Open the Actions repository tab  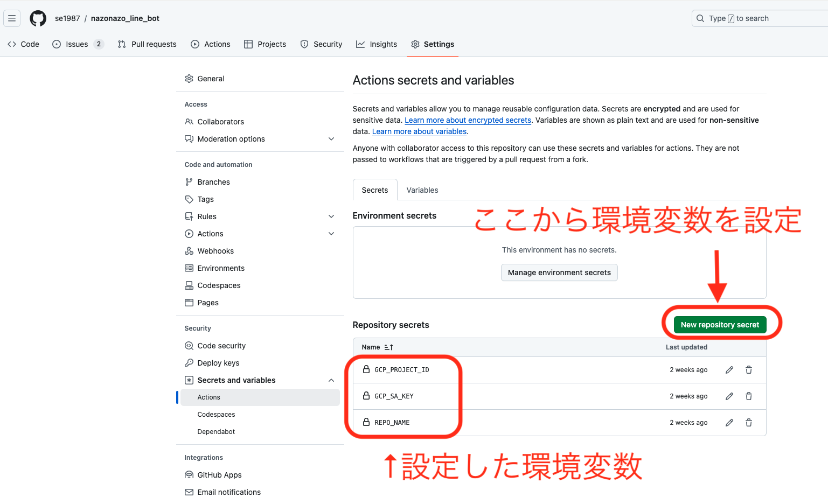(211, 44)
